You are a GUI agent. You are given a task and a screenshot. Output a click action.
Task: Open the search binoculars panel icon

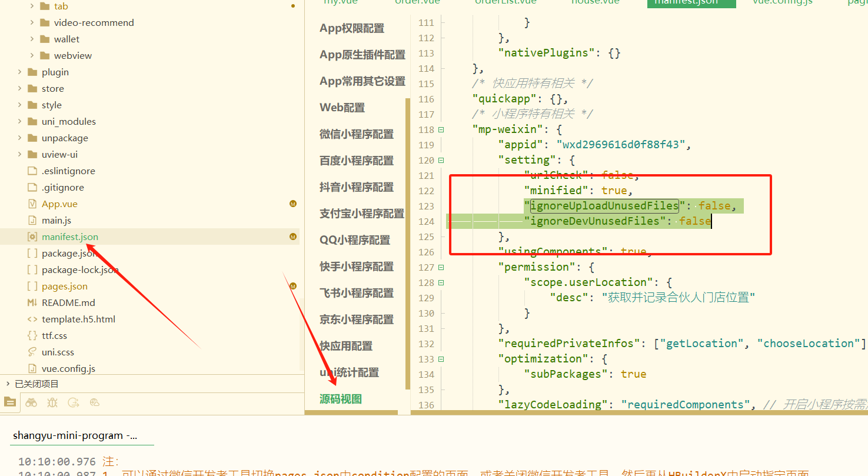tap(31, 402)
